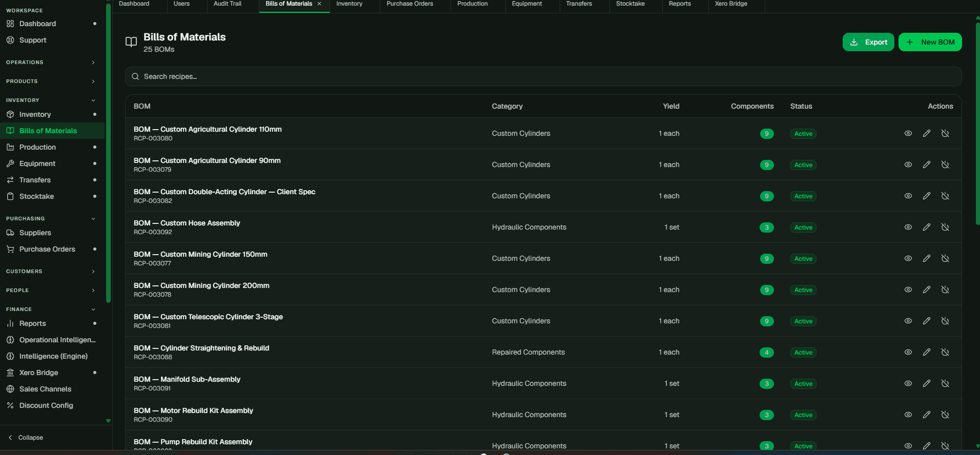Collapse the Purchasing sidebar section
Screen dimensions: 980x455
pos(51,219)
